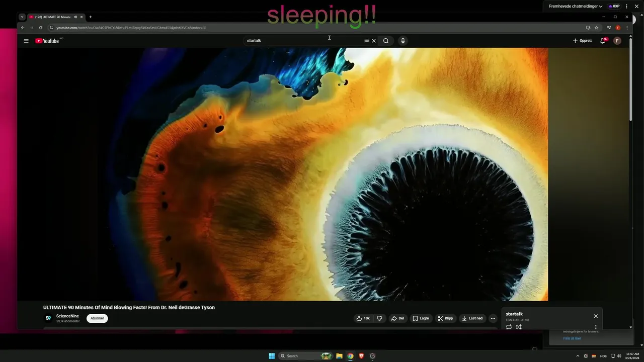This screenshot has height=362, width=644.
Task: Open the Opprett create menu
Action: [582, 41]
